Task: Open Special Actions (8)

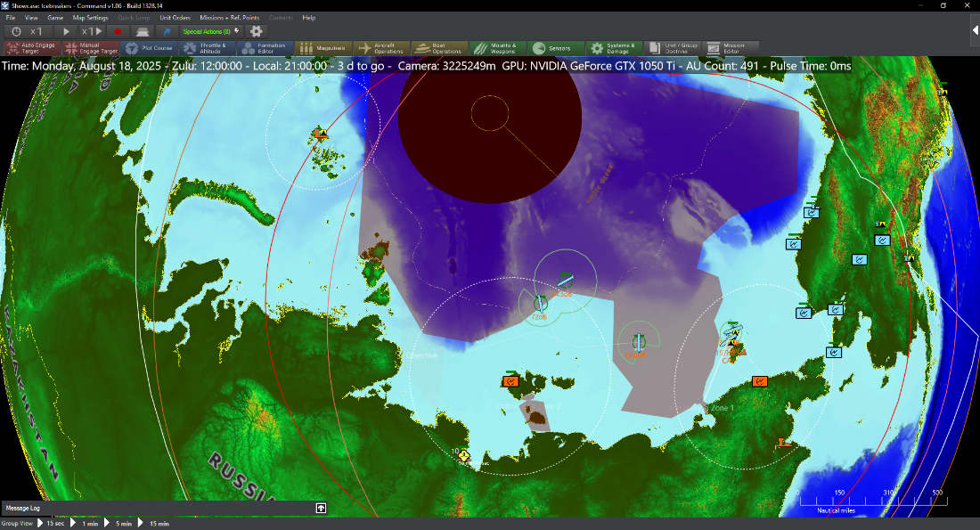Action: [210, 31]
